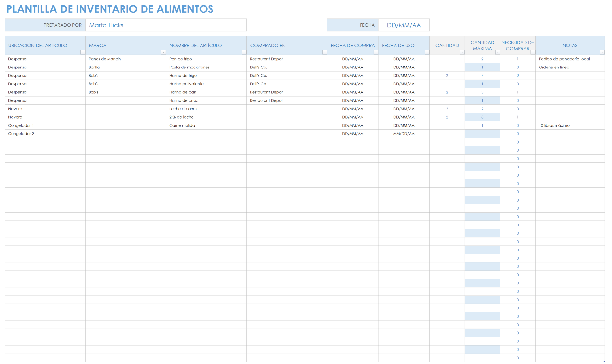Select the PREPARADO POR label cell
612x364 pixels.
click(x=45, y=25)
